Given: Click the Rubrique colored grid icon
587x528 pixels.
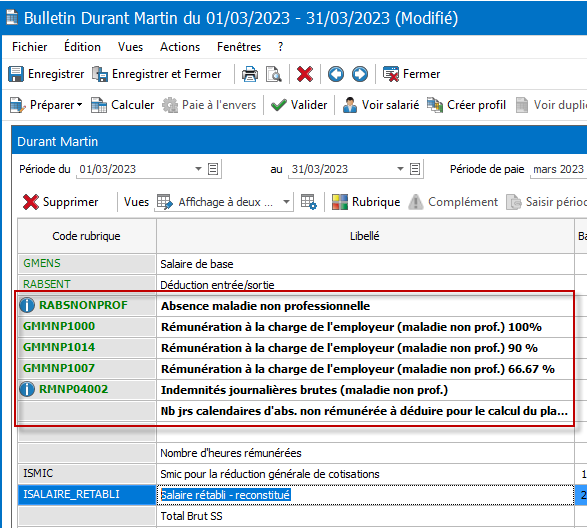Looking at the screenshot, I should [340, 202].
